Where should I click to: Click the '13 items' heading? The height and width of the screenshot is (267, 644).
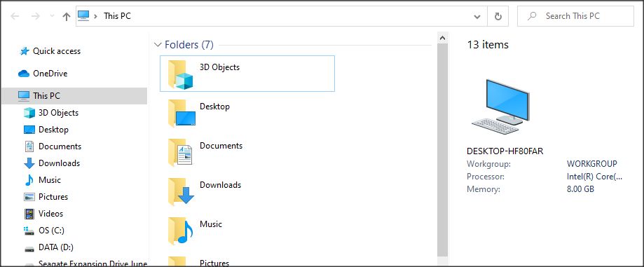[x=488, y=44]
